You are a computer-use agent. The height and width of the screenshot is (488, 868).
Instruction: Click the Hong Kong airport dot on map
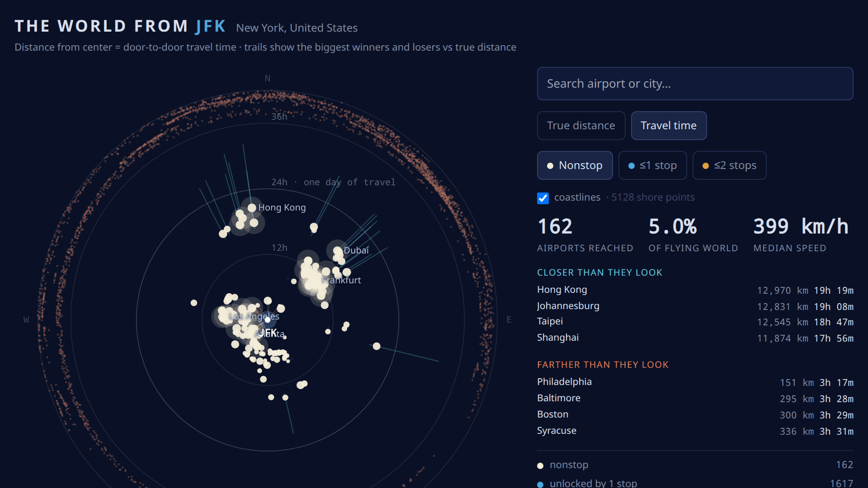252,208
